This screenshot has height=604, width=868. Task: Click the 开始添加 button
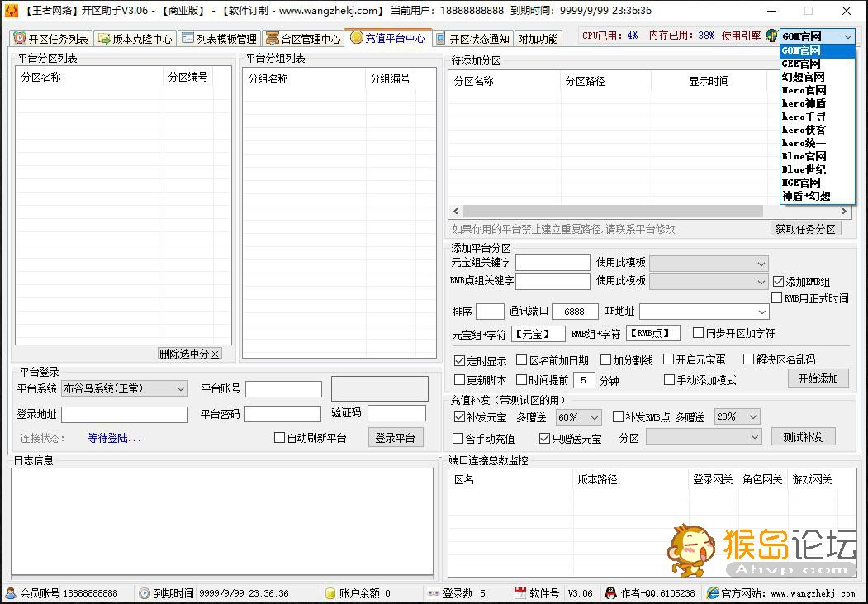(x=818, y=378)
